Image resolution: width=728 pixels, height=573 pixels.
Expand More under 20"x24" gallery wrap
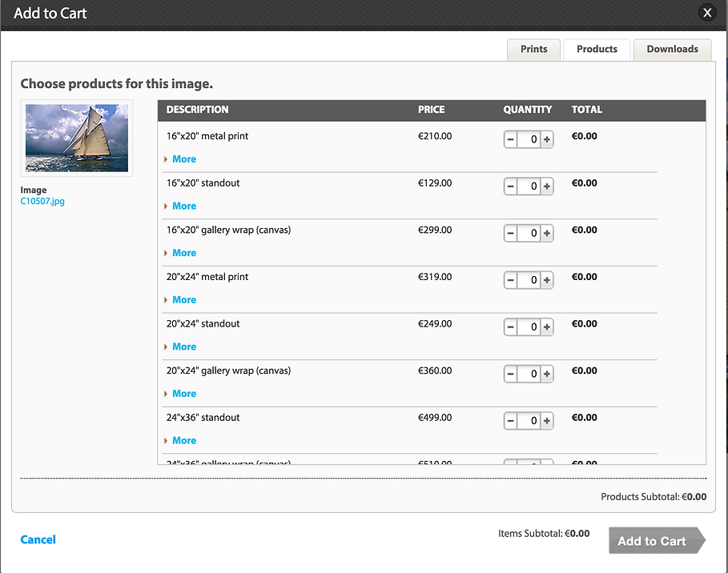[x=184, y=394]
